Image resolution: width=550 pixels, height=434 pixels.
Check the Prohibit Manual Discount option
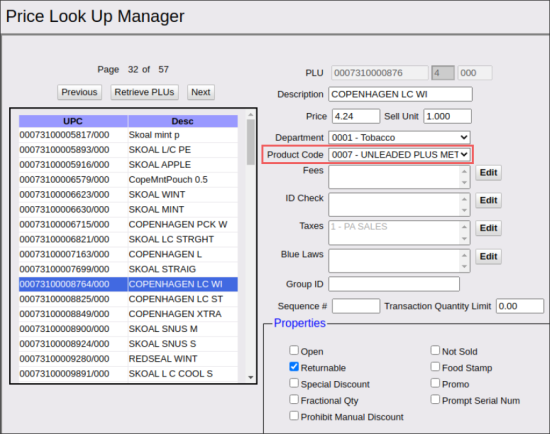point(294,416)
